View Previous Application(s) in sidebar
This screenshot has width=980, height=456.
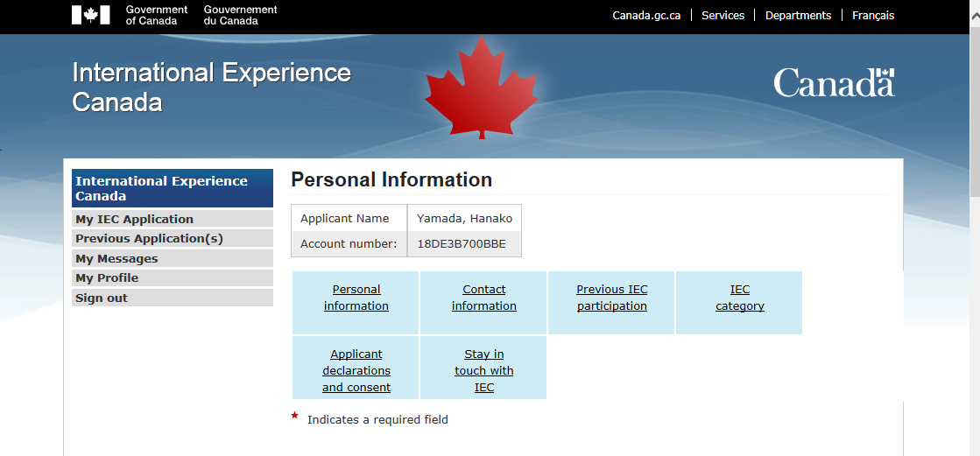point(149,238)
